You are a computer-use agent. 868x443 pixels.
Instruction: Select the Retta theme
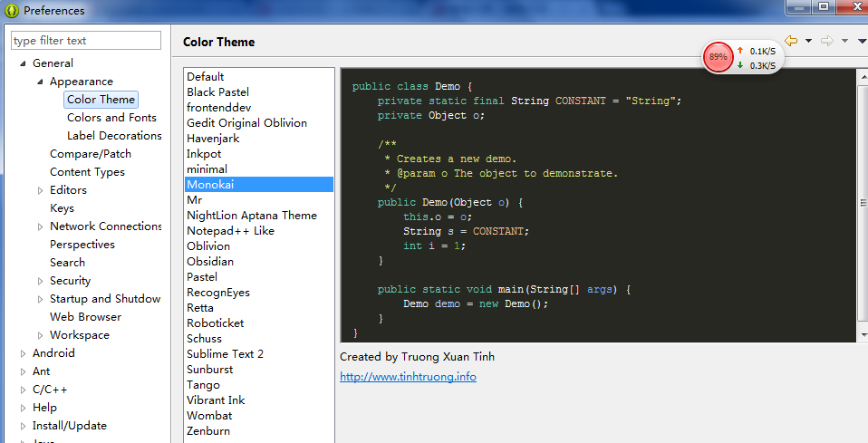(x=259, y=308)
